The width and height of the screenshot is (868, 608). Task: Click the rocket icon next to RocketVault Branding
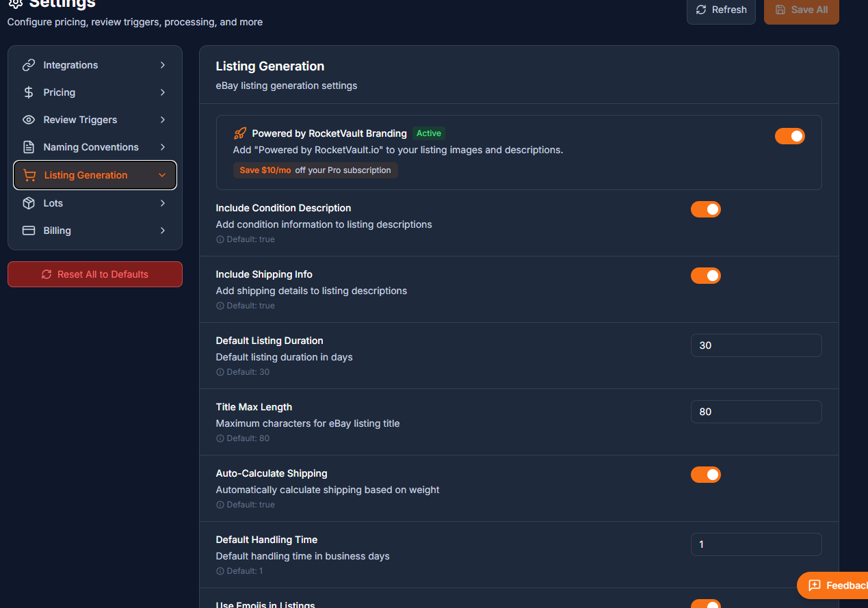point(239,133)
